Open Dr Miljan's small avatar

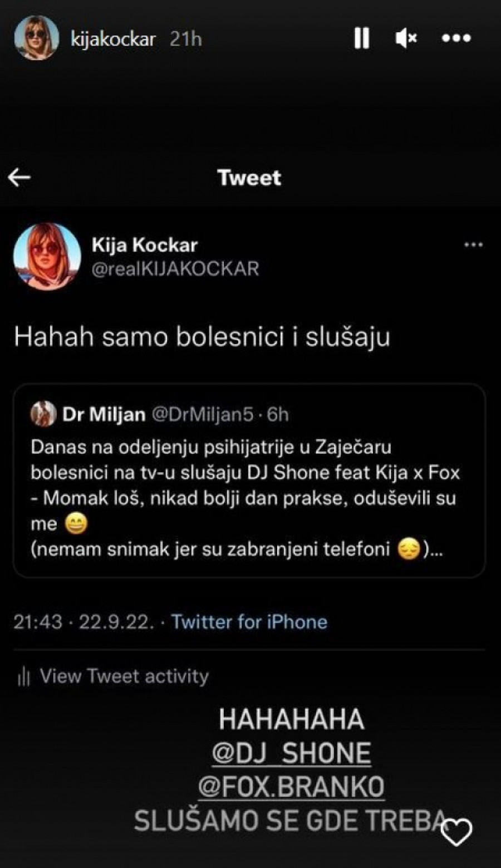tap(43, 414)
